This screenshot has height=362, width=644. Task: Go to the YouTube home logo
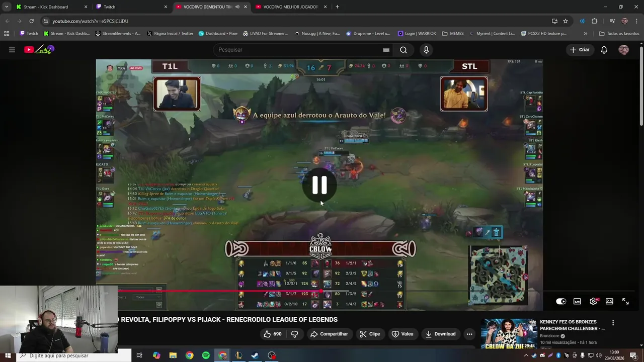pos(39,49)
